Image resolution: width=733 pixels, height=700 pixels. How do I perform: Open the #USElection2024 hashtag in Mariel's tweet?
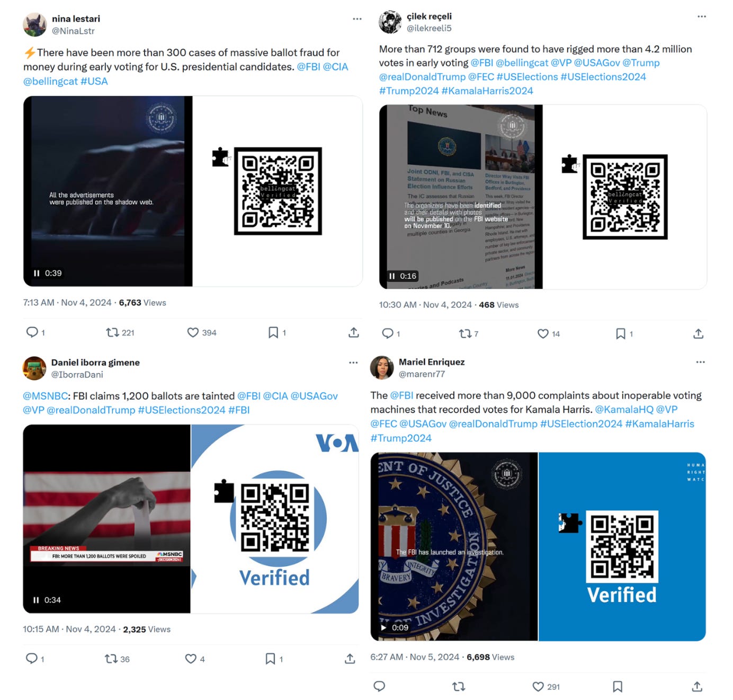pos(581,424)
